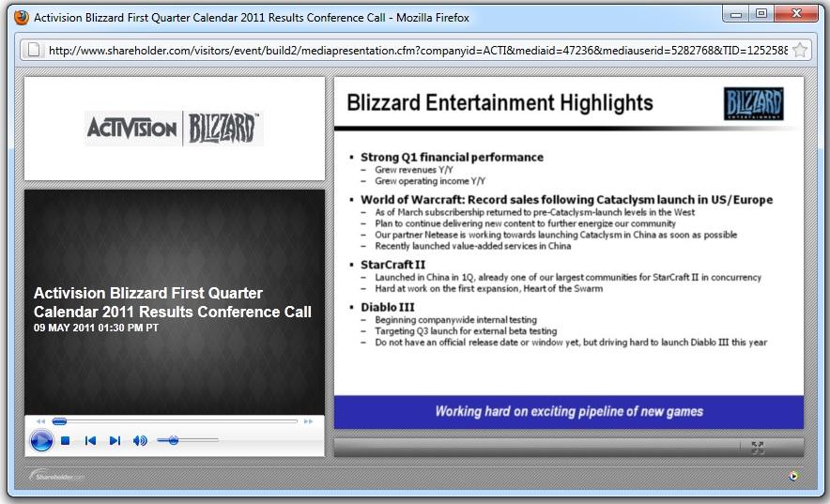Click the Shareholder.com logo in footer
830x504 pixels.
(57, 476)
